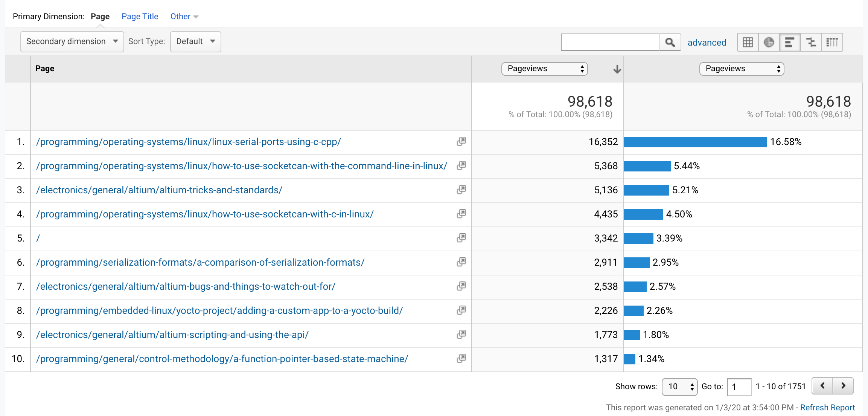Open the Sort Type Default dropdown
Viewport: 868px width, 416px height.
(195, 41)
